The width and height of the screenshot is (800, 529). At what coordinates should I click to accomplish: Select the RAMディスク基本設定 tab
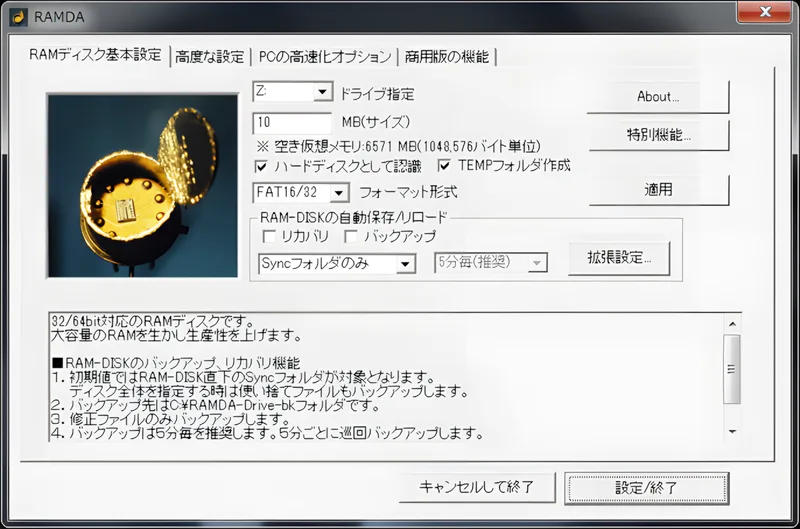pos(95,55)
